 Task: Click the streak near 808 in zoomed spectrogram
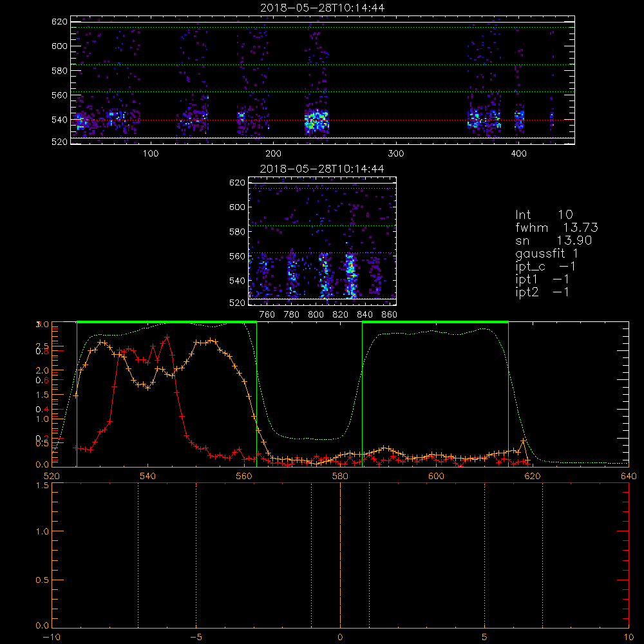(325, 276)
